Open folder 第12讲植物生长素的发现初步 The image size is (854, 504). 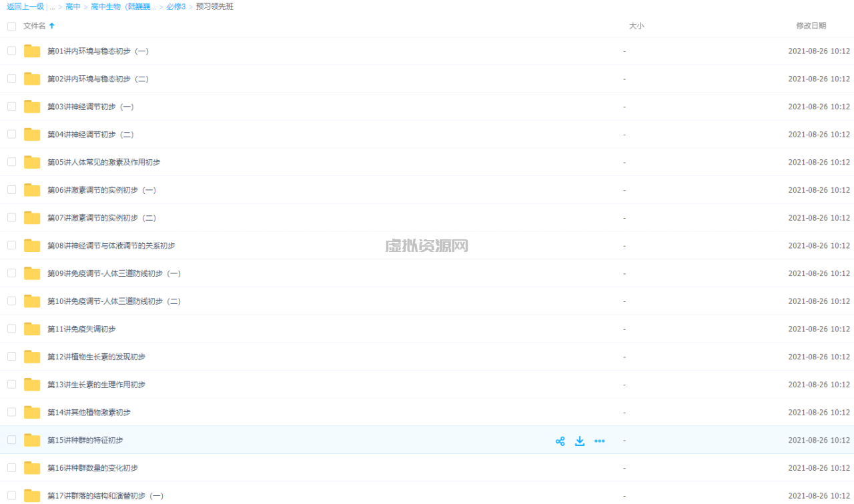coord(96,357)
